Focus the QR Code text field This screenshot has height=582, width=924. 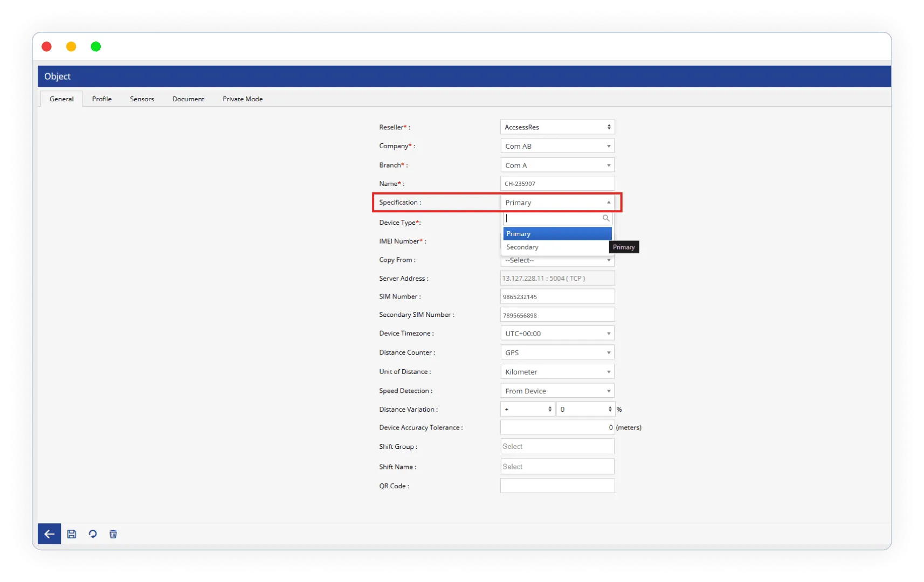pos(557,486)
